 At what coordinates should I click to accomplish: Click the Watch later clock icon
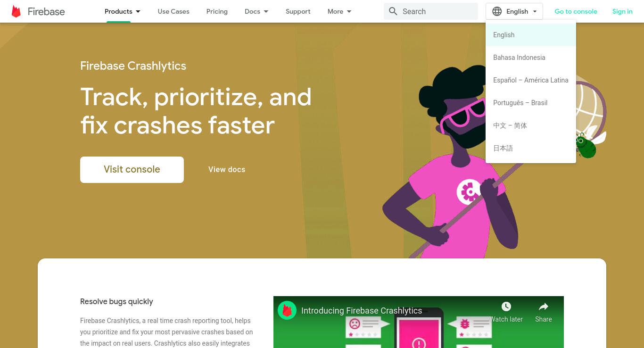[506, 307]
